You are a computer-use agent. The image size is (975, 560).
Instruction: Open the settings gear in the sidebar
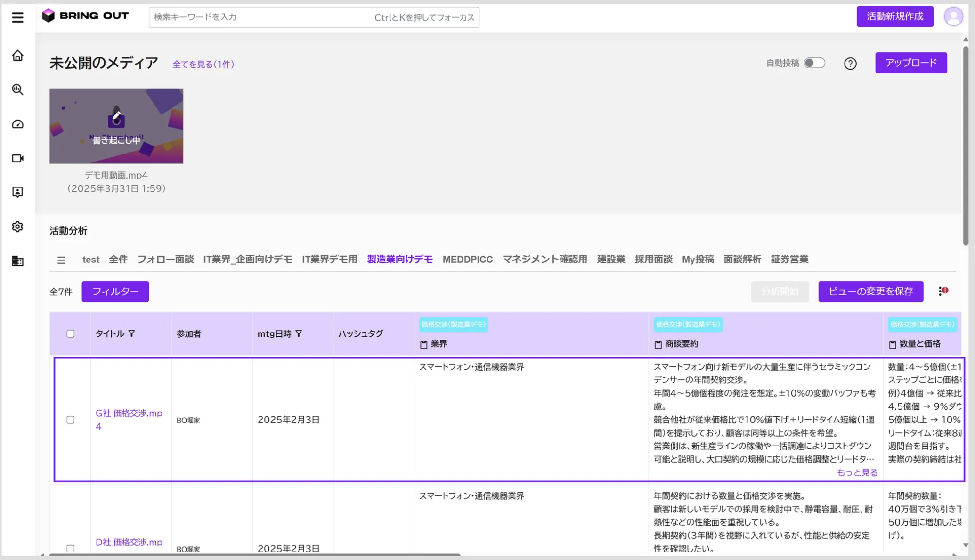[x=17, y=227]
